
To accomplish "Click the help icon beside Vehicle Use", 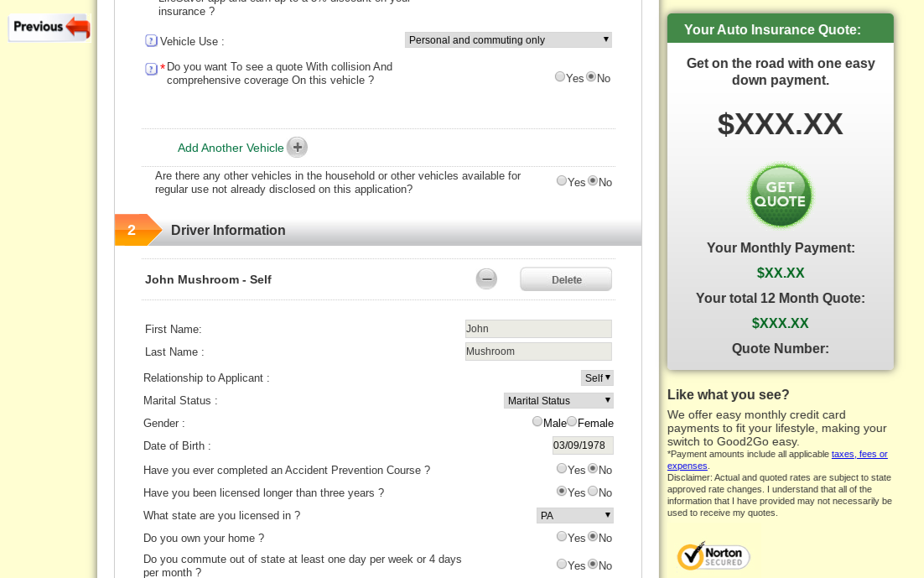I will 151,41.
